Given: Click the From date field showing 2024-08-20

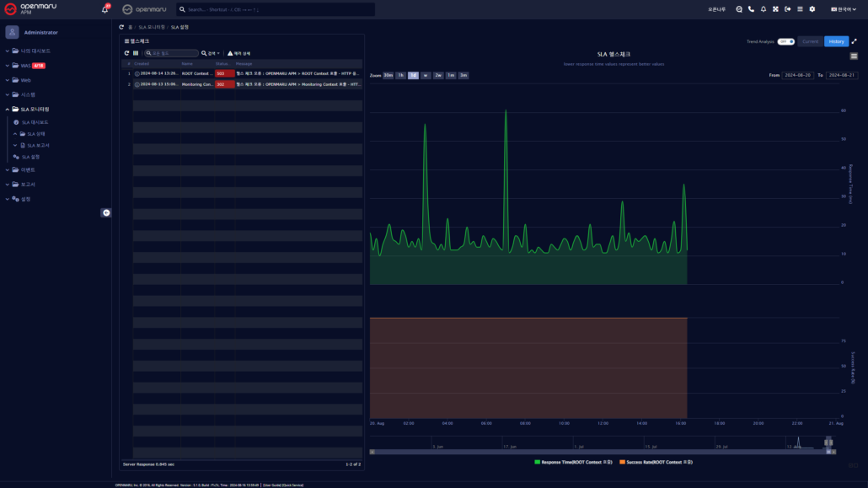Looking at the screenshot, I should pos(800,75).
